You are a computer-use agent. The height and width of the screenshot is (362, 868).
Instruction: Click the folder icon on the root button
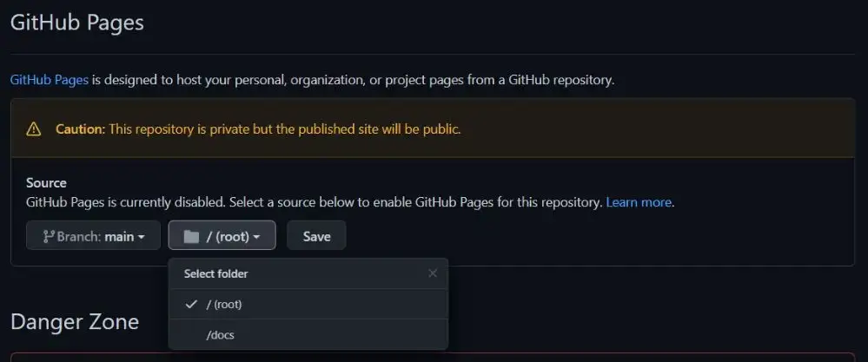point(192,236)
